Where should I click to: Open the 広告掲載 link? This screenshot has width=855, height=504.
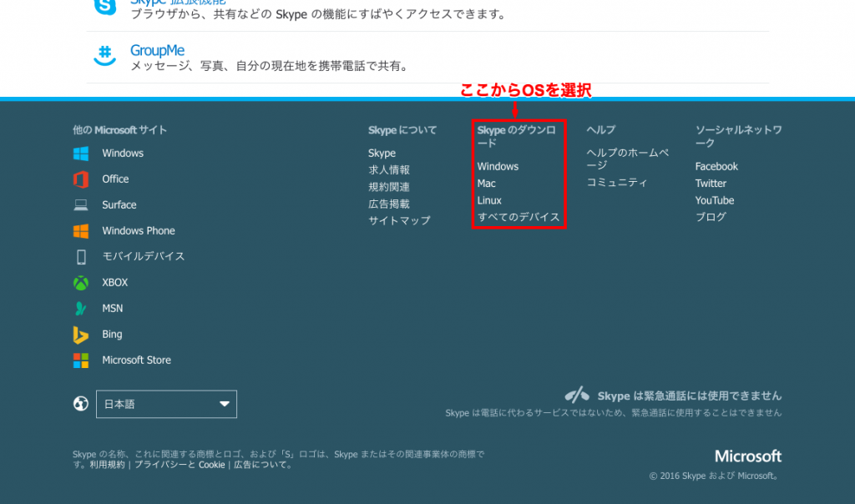pyautogui.click(x=389, y=204)
